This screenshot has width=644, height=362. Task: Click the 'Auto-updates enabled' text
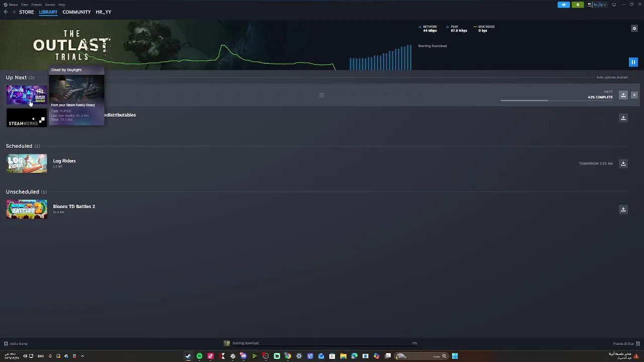tap(612, 77)
